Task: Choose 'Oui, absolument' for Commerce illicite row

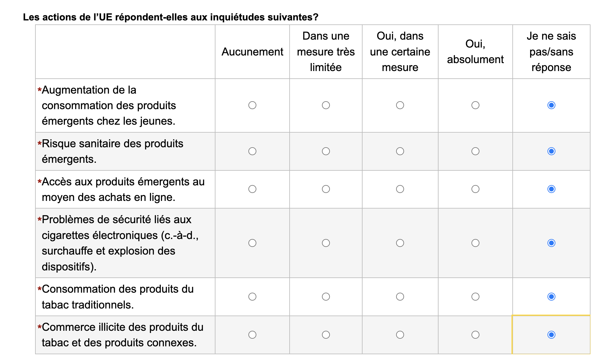Action: (475, 335)
